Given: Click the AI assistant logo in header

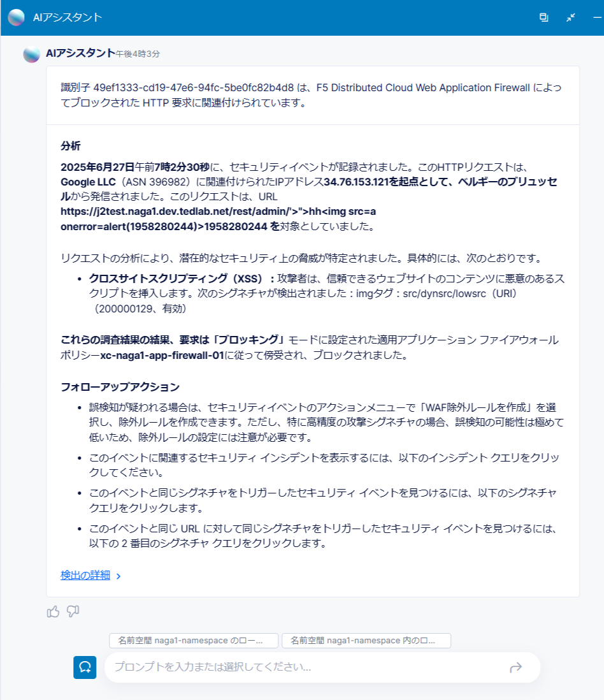Looking at the screenshot, I should (17, 17).
